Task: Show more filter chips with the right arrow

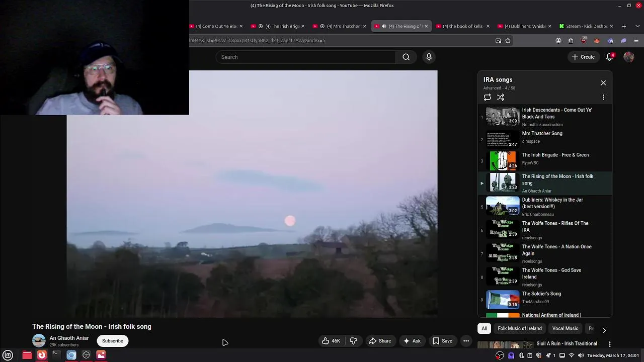Action: point(604,330)
